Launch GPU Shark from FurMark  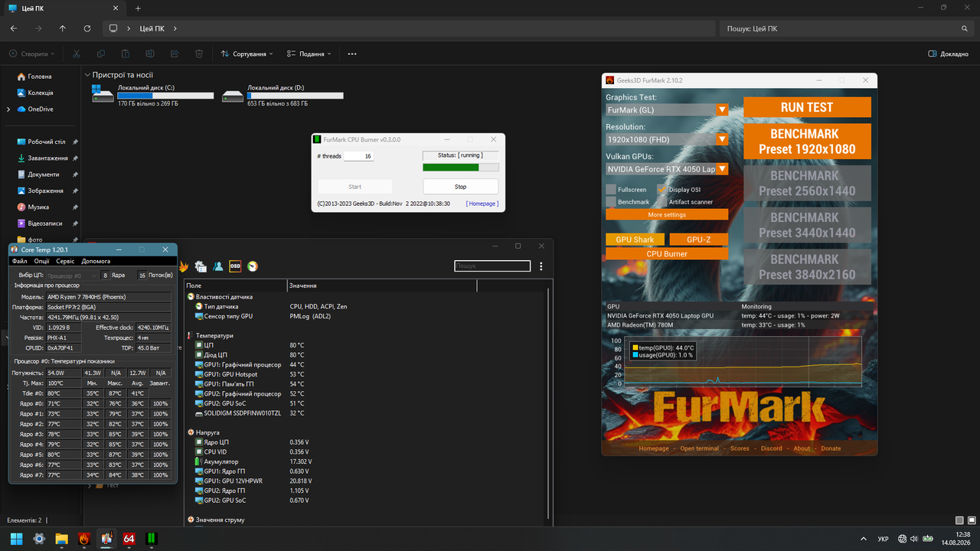click(635, 240)
